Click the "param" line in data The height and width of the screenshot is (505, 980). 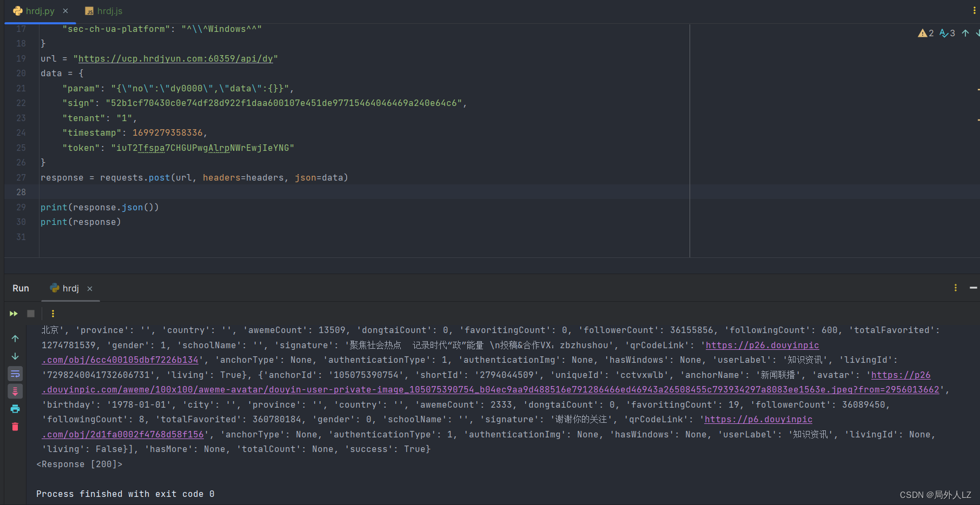(178, 88)
